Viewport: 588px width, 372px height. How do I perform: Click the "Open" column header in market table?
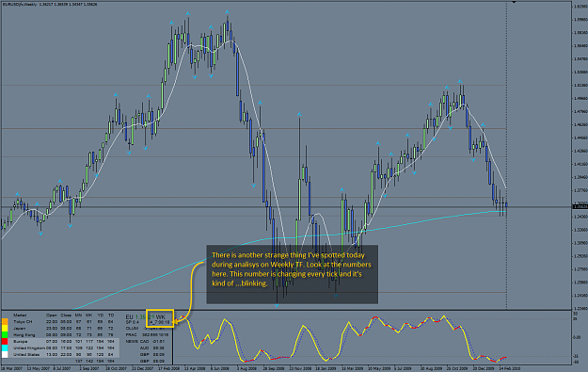pos(52,315)
